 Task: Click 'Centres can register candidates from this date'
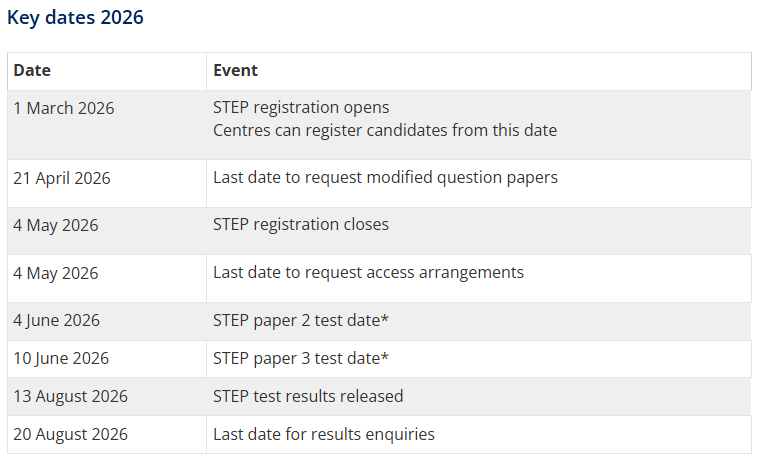pos(384,130)
